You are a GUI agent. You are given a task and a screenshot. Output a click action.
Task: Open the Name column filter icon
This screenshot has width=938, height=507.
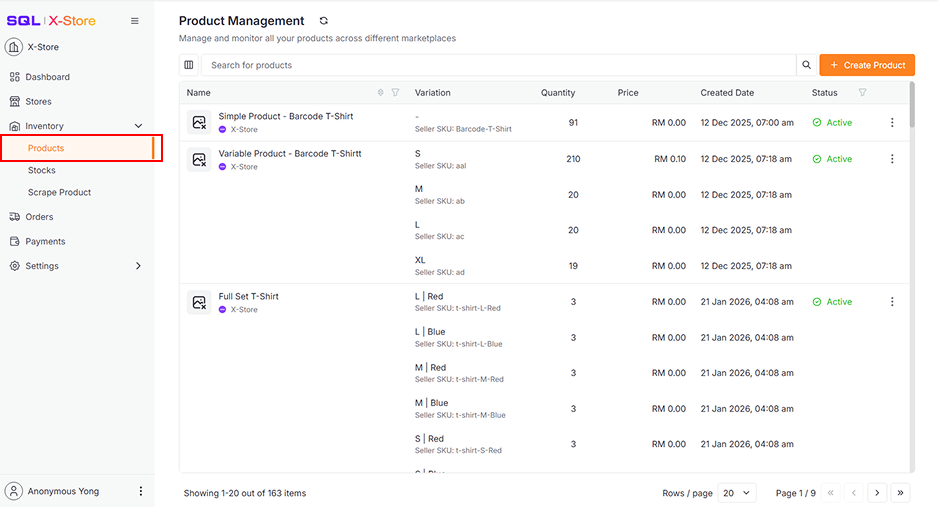coord(395,93)
